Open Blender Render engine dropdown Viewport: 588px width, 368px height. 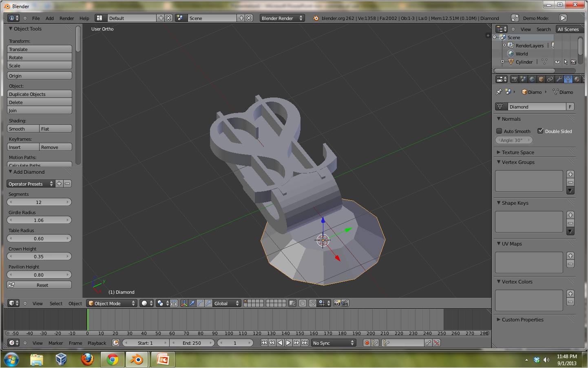click(282, 18)
